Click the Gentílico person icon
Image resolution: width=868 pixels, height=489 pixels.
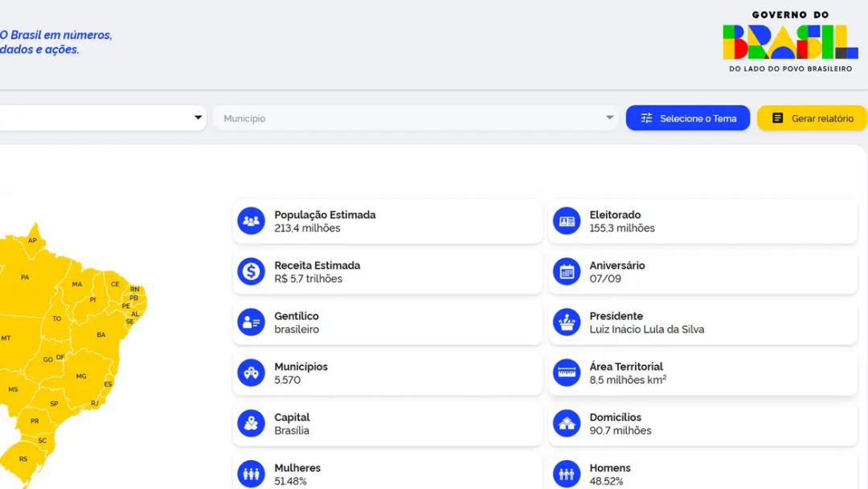click(251, 322)
